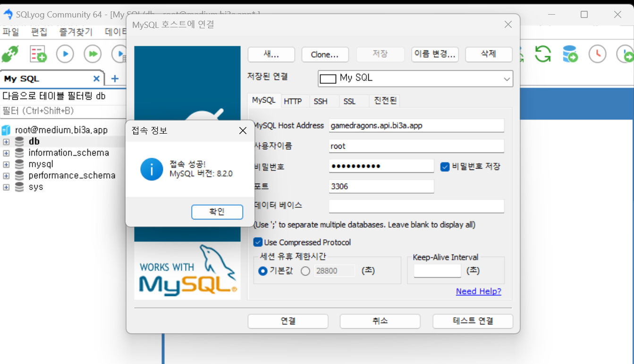Open the 저장된 연결 dropdown
This screenshot has width=634, height=364.
click(507, 78)
